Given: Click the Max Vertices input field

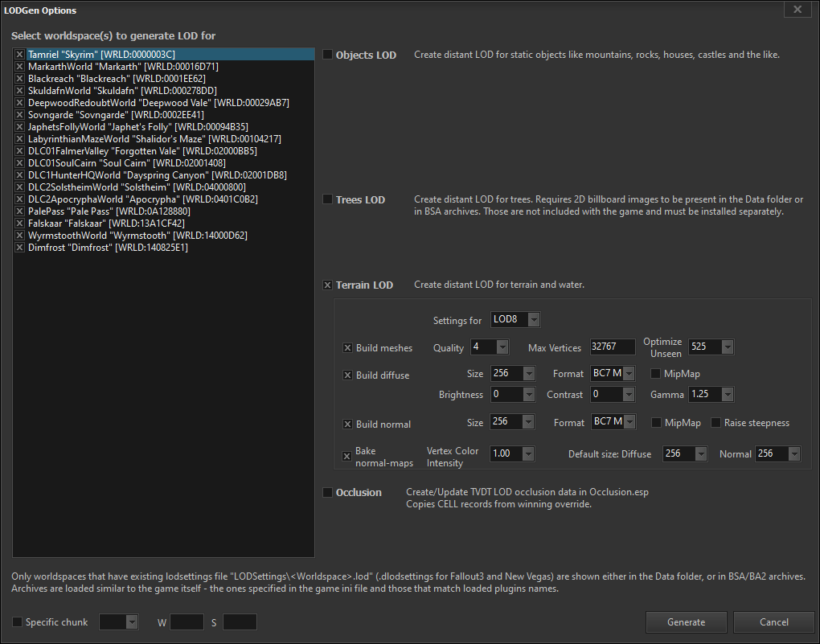Looking at the screenshot, I should [x=613, y=347].
